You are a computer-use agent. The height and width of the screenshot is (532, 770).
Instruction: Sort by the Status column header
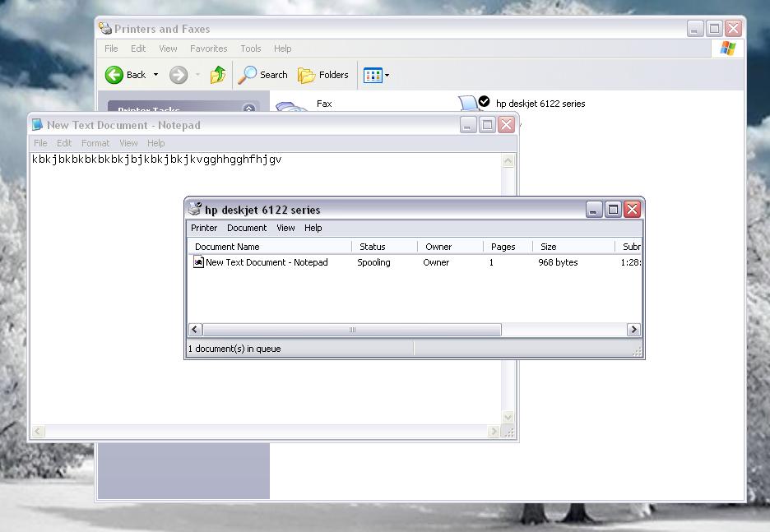(x=384, y=247)
